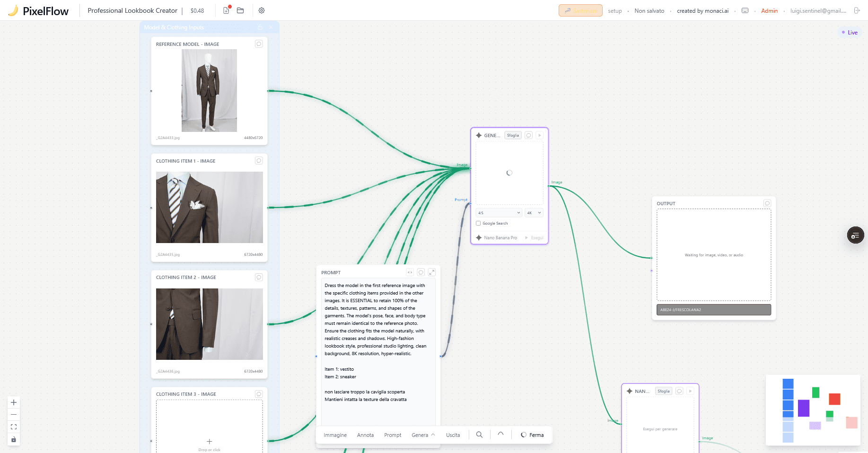Run the node with its play arrow icon
Screen dimensions: 868x453
click(x=540, y=135)
